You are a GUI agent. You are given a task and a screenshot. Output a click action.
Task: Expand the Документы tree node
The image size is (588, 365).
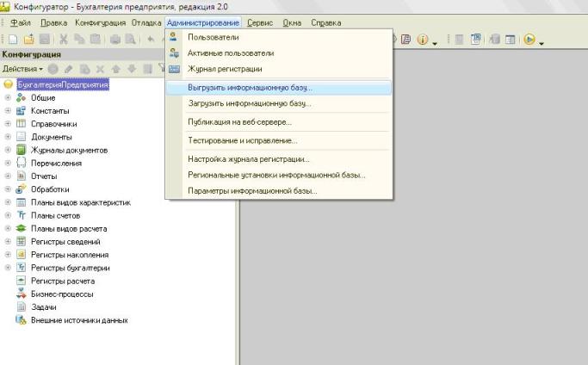point(8,137)
